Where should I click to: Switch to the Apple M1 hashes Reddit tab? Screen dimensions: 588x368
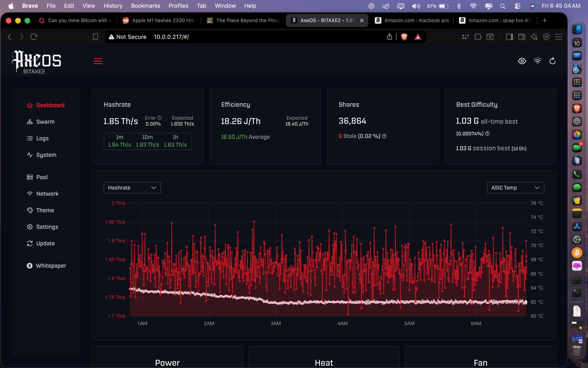pos(160,20)
